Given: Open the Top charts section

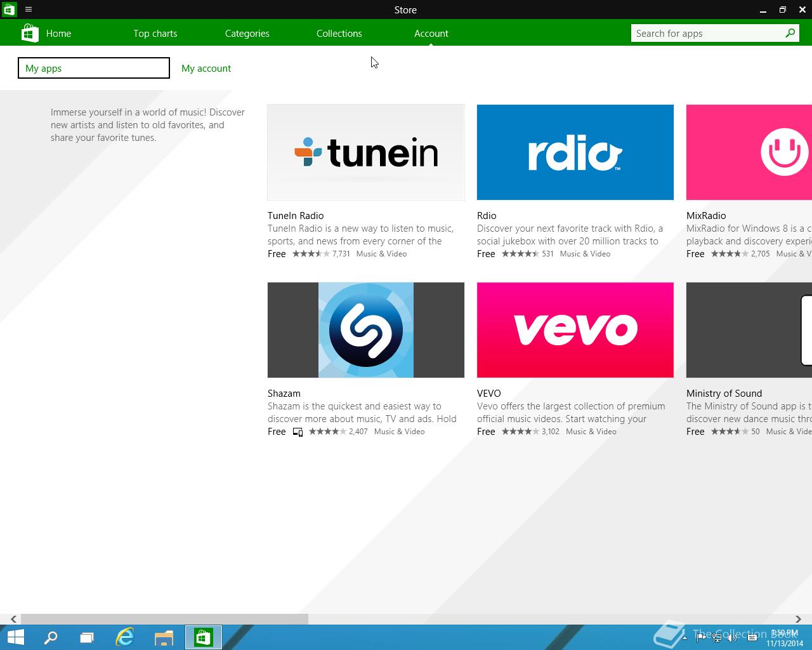Looking at the screenshot, I should click(155, 34).
